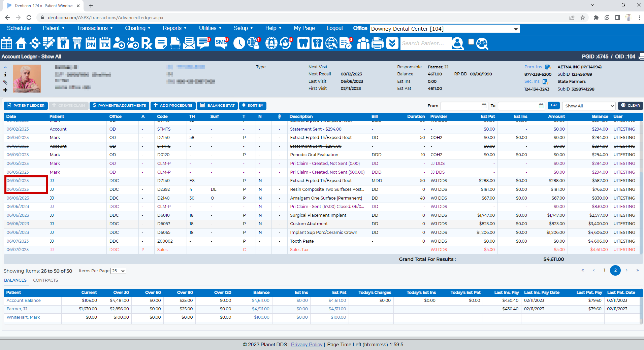Click the patient search magnifier icon
This screenshot has width=644, height=350.
[x=458, y=43]
